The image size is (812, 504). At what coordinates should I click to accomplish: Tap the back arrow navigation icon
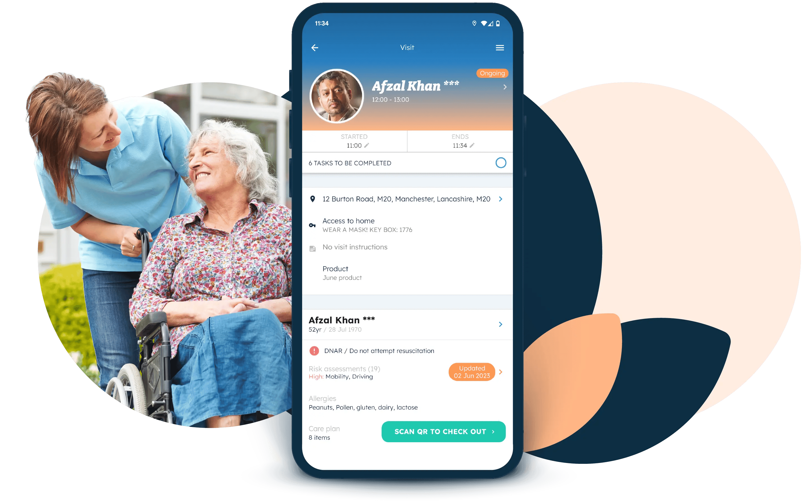click(x=314, y=48)
